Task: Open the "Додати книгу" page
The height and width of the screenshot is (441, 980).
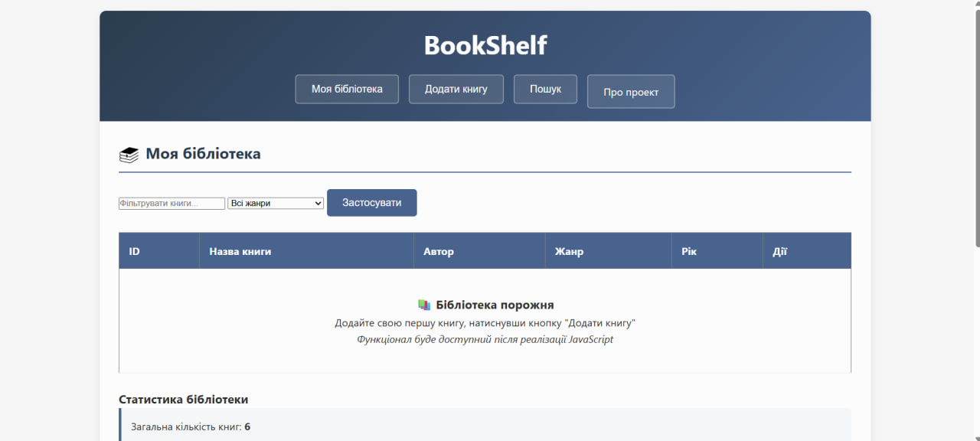Action: 456,89
